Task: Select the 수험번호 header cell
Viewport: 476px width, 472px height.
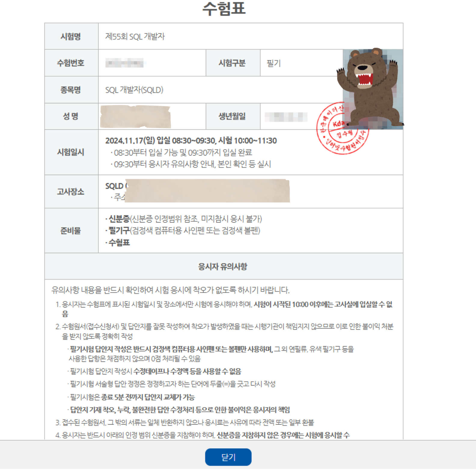Action: click(x=71, y=63)
